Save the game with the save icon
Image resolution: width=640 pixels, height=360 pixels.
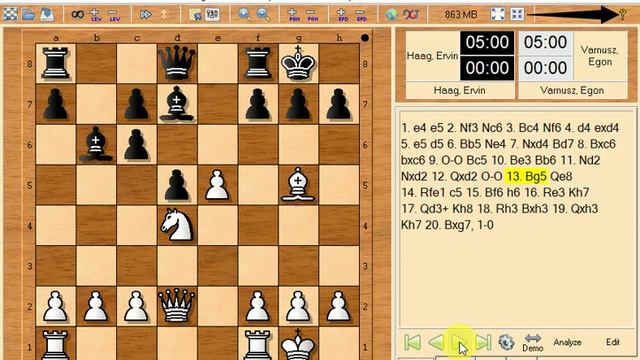point(47,14)
